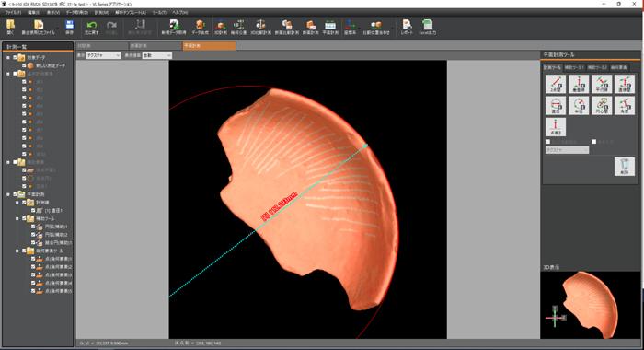
Task: Open the 計測(M) menu
Action: tap(101, 13)
